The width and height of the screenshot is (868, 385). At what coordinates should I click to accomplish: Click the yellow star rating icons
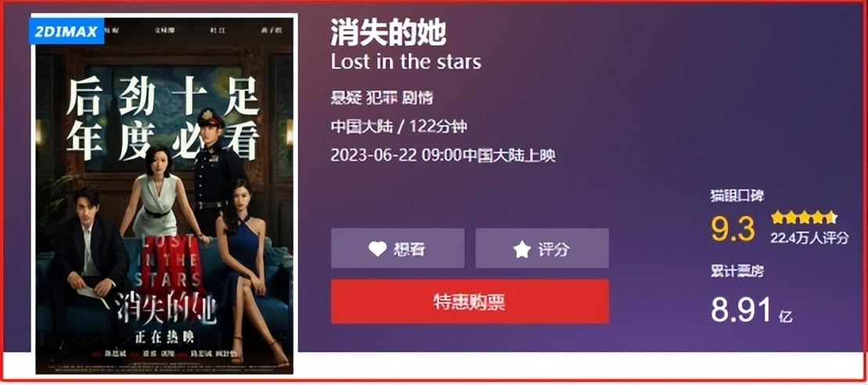click(x=805, y=216)
